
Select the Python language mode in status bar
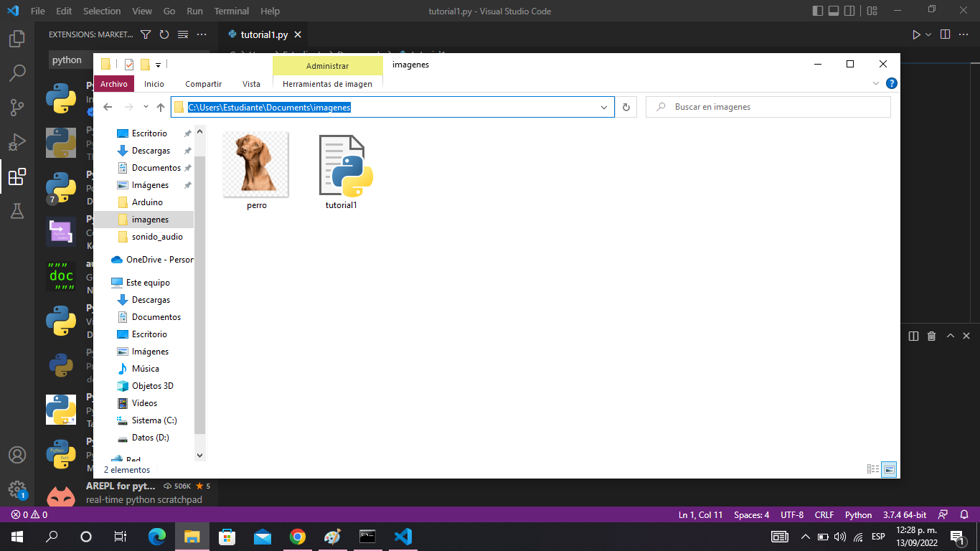point(858,514)
